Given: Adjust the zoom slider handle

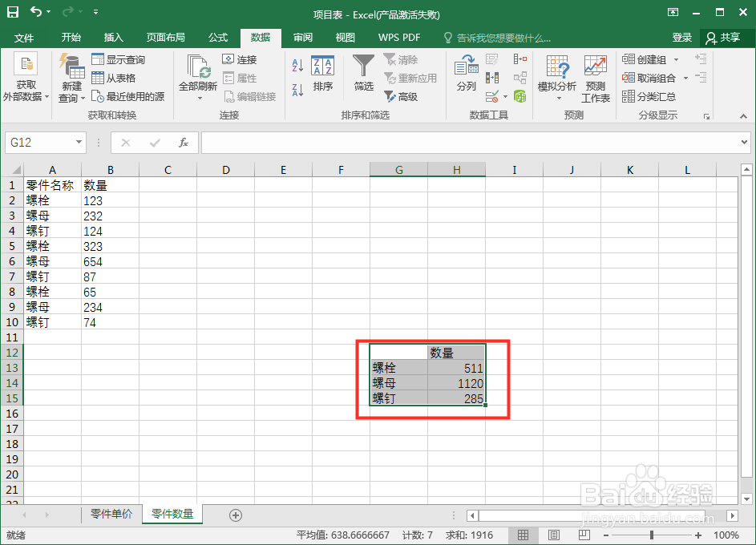Looking at the screenshot, I should [652, 535].
